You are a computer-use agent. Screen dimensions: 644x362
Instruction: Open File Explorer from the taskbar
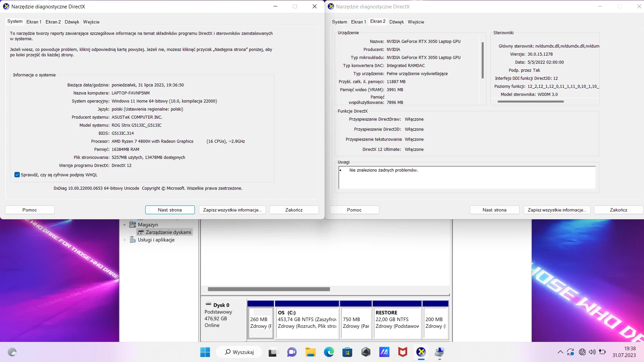pos(311,352)
